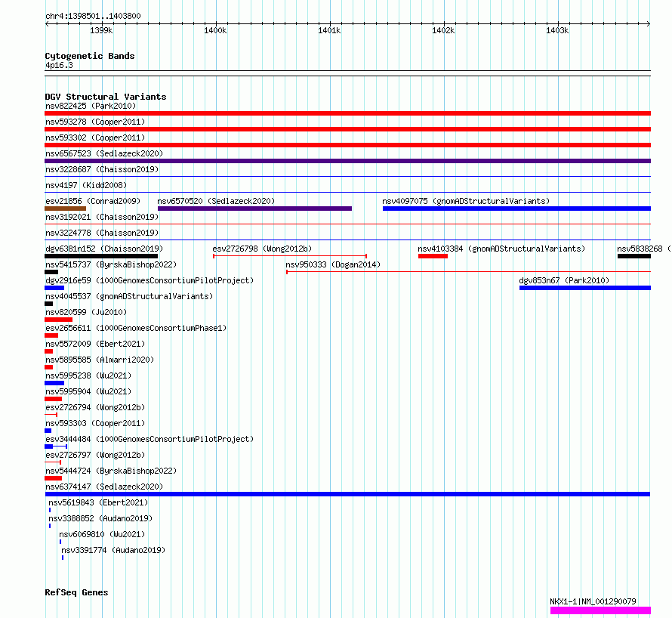Select the nsv593302 (Cooper2011) label

point(95,138)
